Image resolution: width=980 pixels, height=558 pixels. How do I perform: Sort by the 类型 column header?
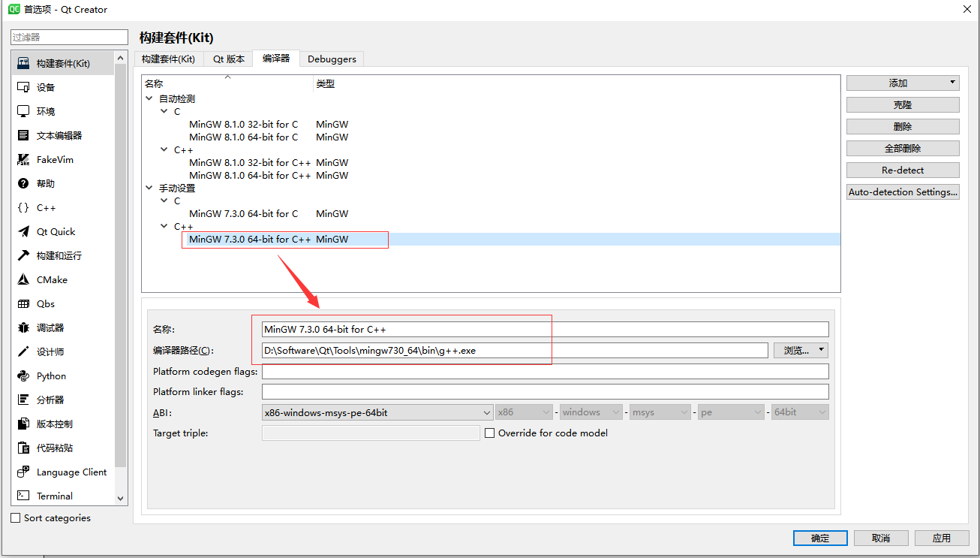coord(576,83)
